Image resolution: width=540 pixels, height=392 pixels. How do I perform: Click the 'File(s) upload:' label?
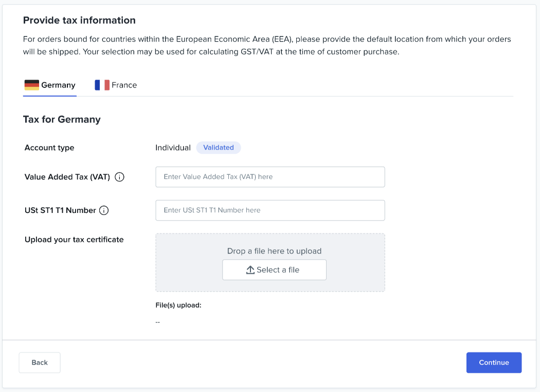[x=178, y=305]
